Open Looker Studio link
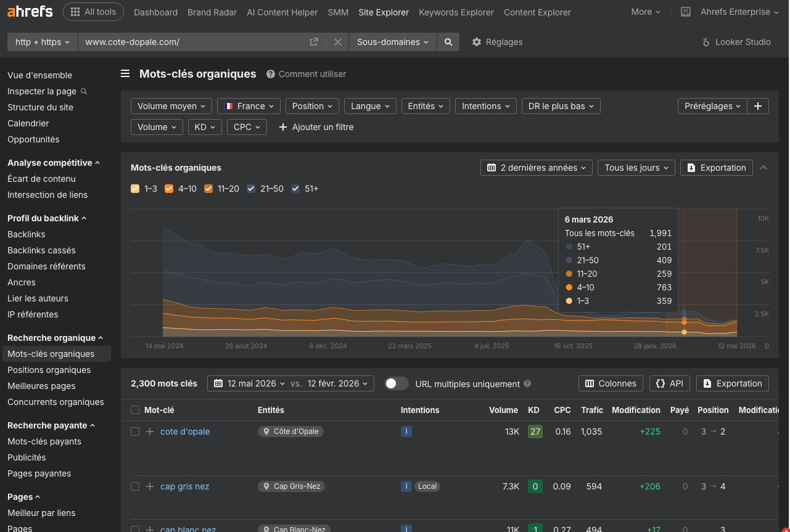 [x=736, y=42]
